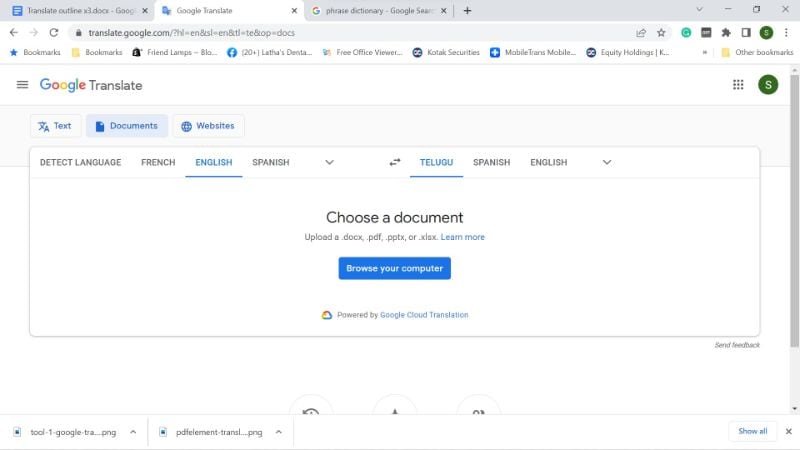
Task: Reload the Translate page
Action: 54,33
